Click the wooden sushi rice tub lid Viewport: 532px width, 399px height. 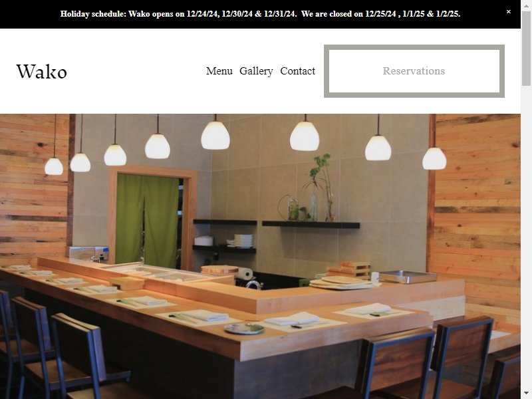pos(219,269)
